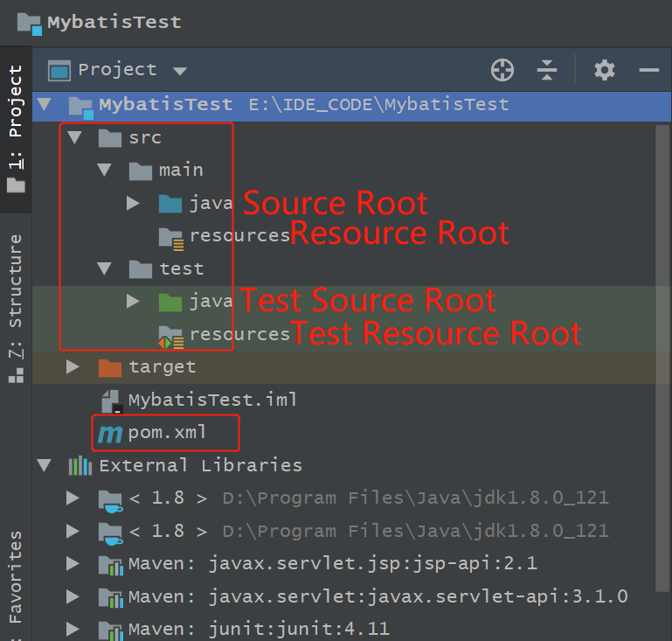Collapse the External Libraries node
The width and height of the screenshot is (672, 641).
coord(43,465)
